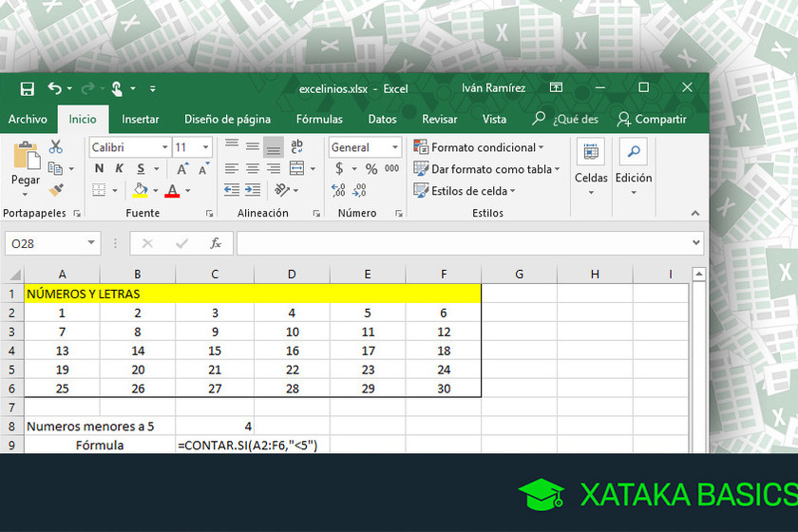
Task: Click the Accounting $ format icon
Action: point(339,168)
